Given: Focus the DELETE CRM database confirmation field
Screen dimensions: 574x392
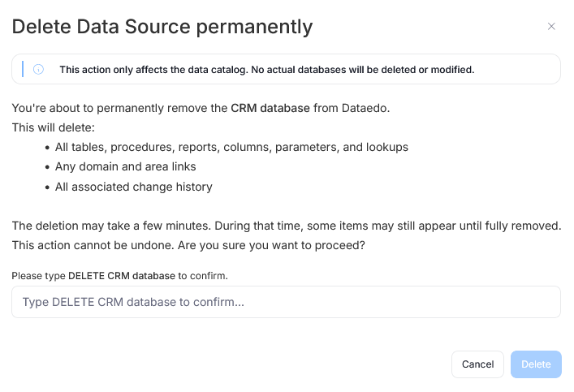Looking at the screenshot, I should 286,302.
